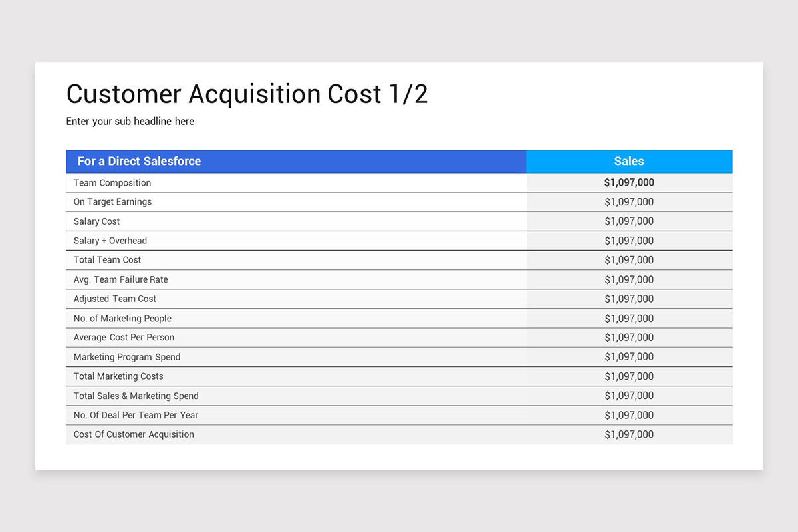Click the Average Cost Per Person label
The height and width of the screenshot is (532, 798).
(124, 338)
